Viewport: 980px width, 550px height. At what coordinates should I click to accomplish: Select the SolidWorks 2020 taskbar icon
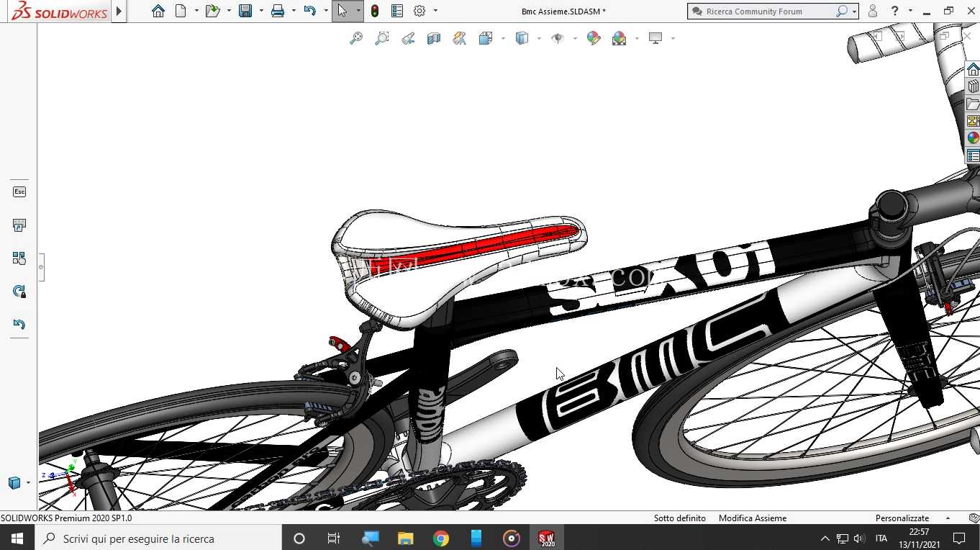point(547,538)
